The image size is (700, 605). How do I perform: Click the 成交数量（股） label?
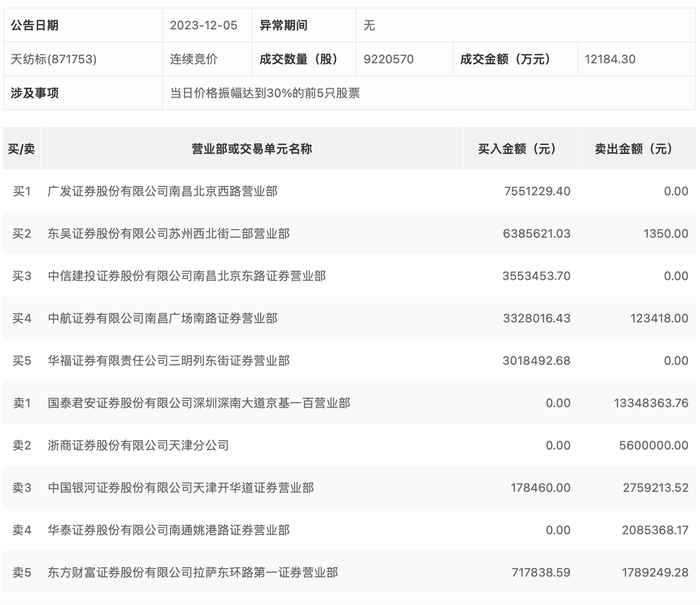tap(298, 59)
